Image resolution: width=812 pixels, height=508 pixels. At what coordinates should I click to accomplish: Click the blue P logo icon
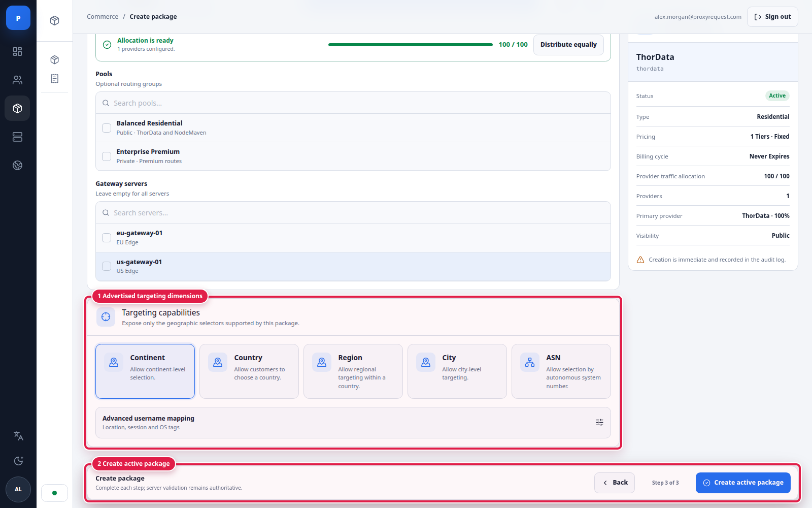(x=18, y=18)
